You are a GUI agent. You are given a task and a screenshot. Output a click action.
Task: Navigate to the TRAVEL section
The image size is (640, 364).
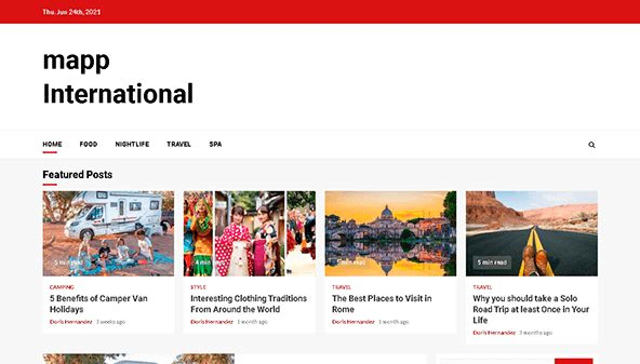click(179, 144)
